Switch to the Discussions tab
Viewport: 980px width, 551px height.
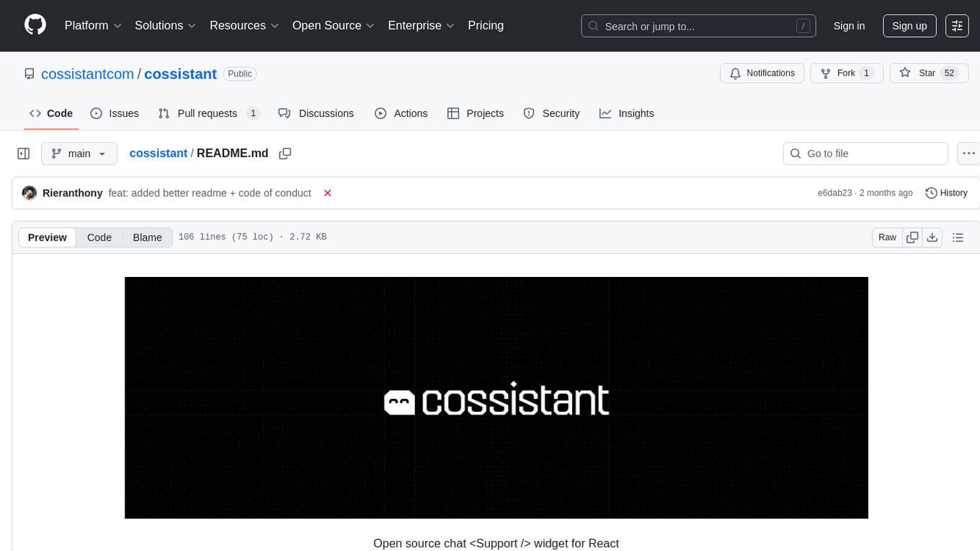pyautogui.click(x=316, y=113)
